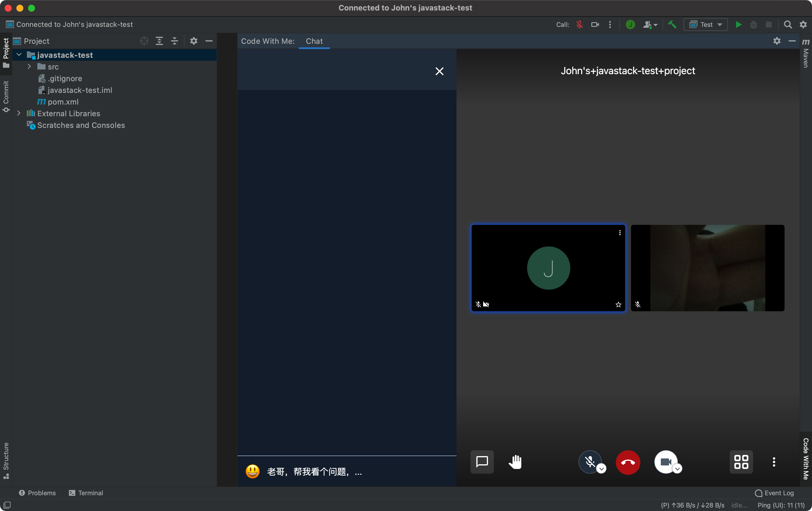This screenshot has height=511, width=812.
Task: Click the green Run button
Action: coord(738,25)
